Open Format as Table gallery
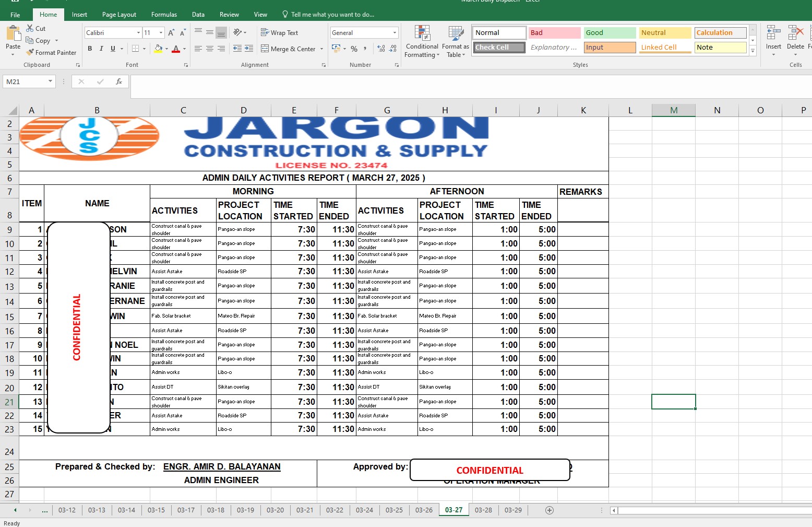This screenshot has height=527, width=812. [x=456, y=42]
